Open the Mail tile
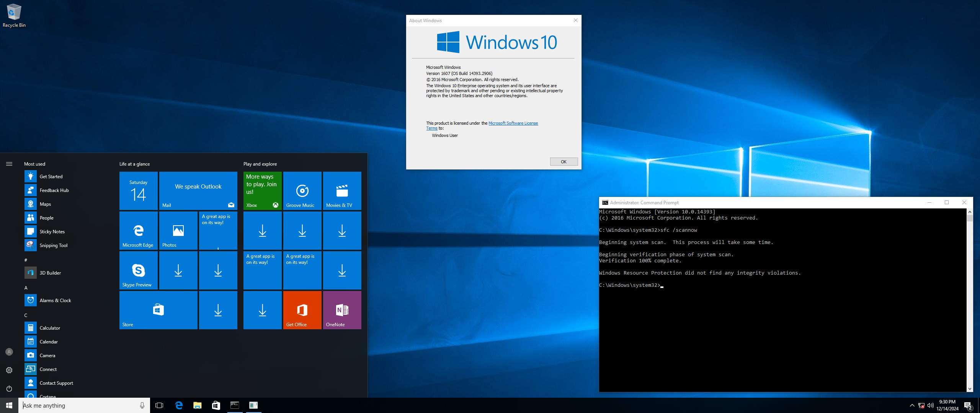The width and height of the screenshot is (980, 413). [x=198, y=190]
